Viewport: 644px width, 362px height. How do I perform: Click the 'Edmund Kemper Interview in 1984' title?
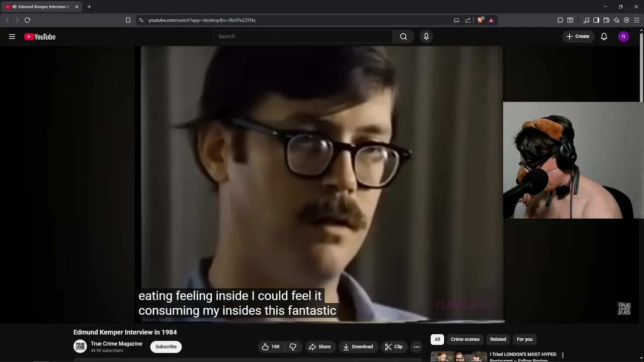(125, 332)
